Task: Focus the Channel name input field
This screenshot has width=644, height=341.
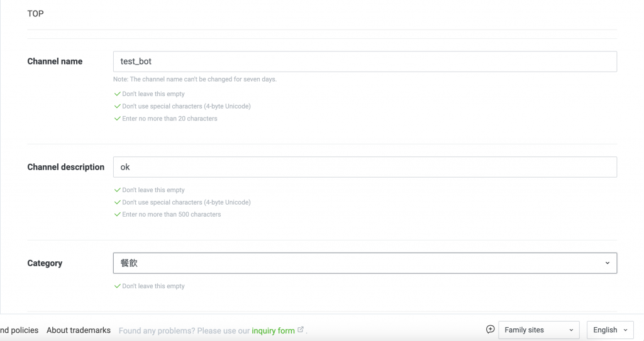Action: click(365, 62)
